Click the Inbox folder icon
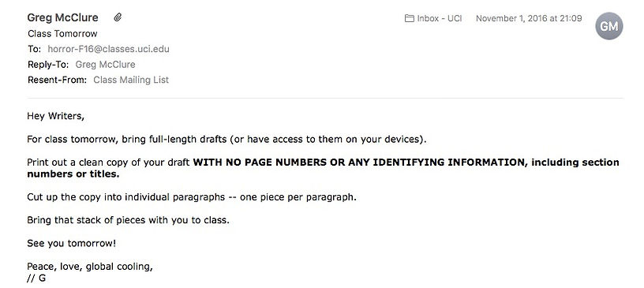The height and width of the screenshot is (288, 644). click(409, 18)
